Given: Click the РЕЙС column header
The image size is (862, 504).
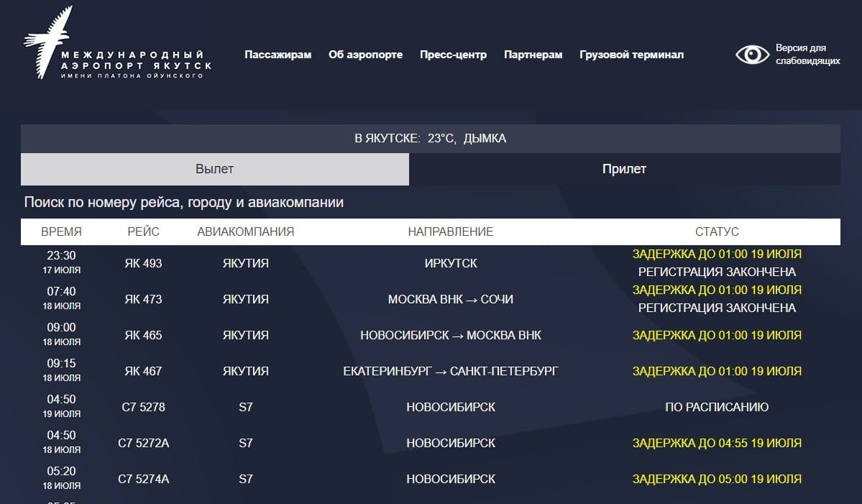Looking at the screenshot, I should (x=144, y=232).
